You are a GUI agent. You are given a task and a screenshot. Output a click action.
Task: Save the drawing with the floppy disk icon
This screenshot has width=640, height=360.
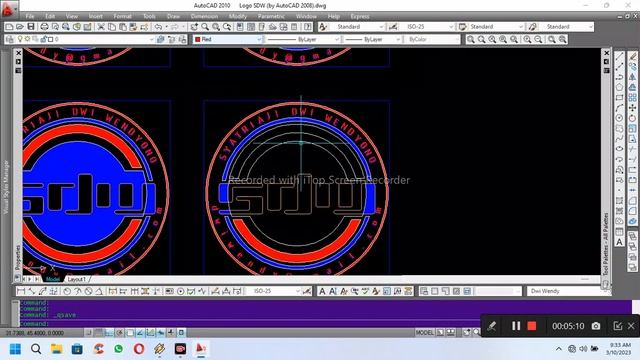(31, 27)
